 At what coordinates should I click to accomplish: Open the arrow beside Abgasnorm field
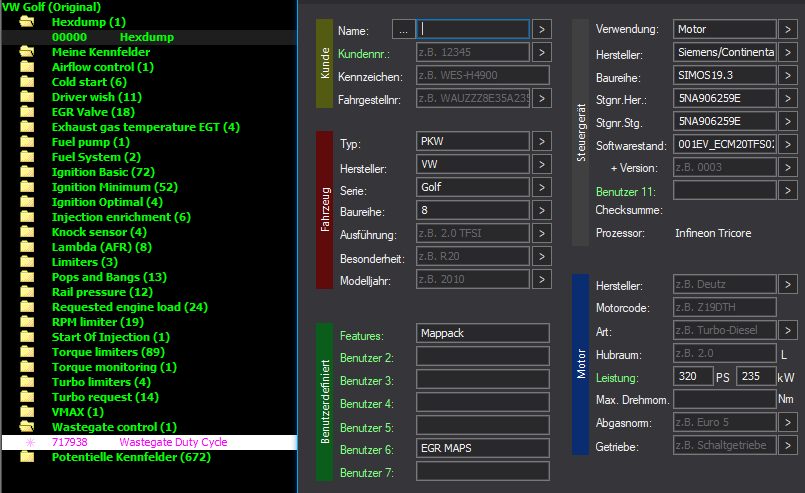788,422
